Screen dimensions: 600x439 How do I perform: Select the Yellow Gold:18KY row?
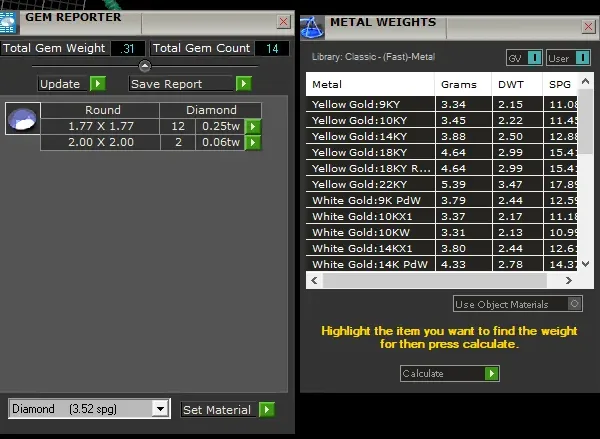click(441, 152)
